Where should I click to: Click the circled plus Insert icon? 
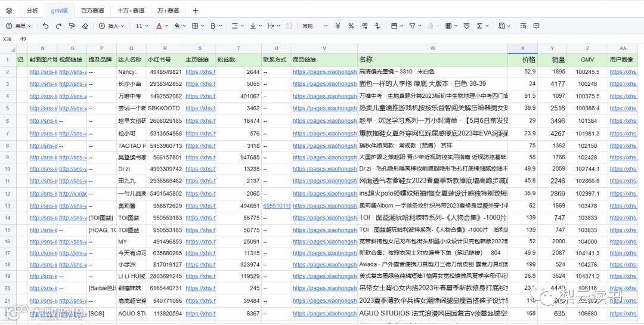(102, 26)
